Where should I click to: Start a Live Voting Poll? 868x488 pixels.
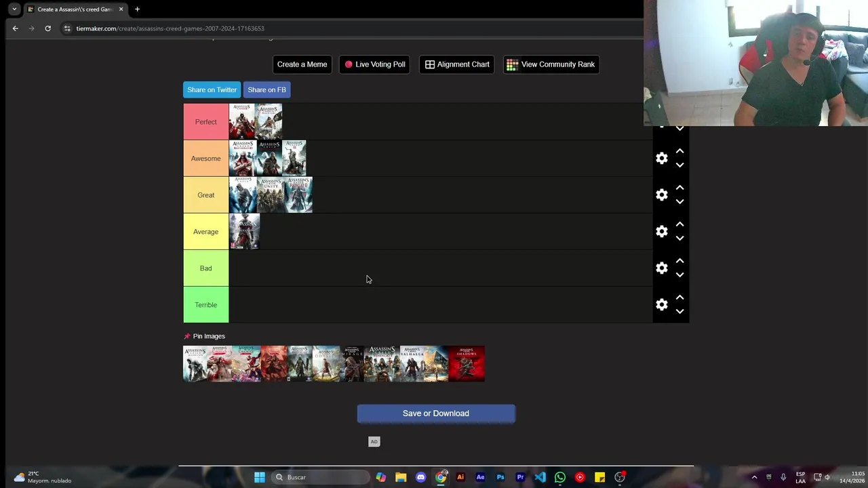click(374, 64)
